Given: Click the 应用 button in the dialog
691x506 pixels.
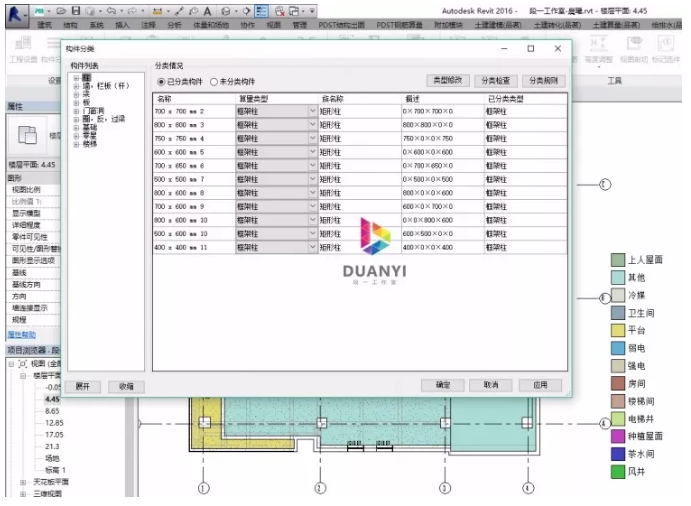Looking at the screenshot, I should click(x=540, y=385).
